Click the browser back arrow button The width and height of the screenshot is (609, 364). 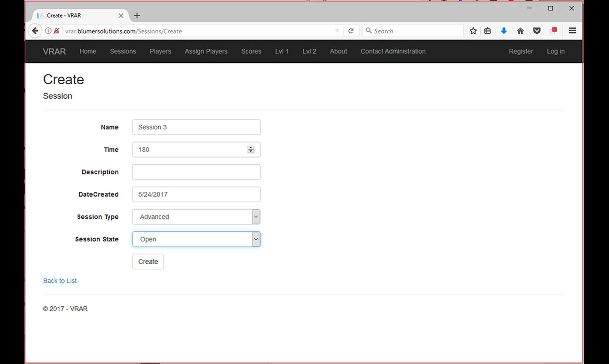pos(35,31)
